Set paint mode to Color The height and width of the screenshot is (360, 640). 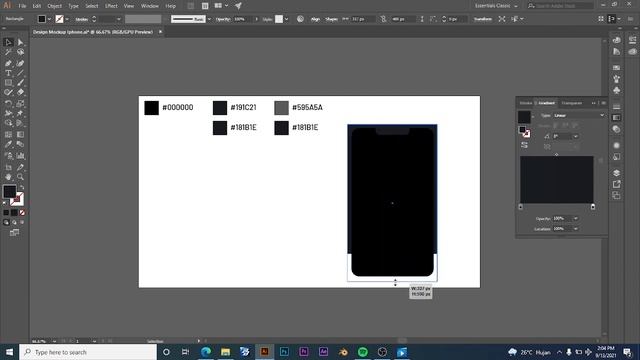pos(6,213)
